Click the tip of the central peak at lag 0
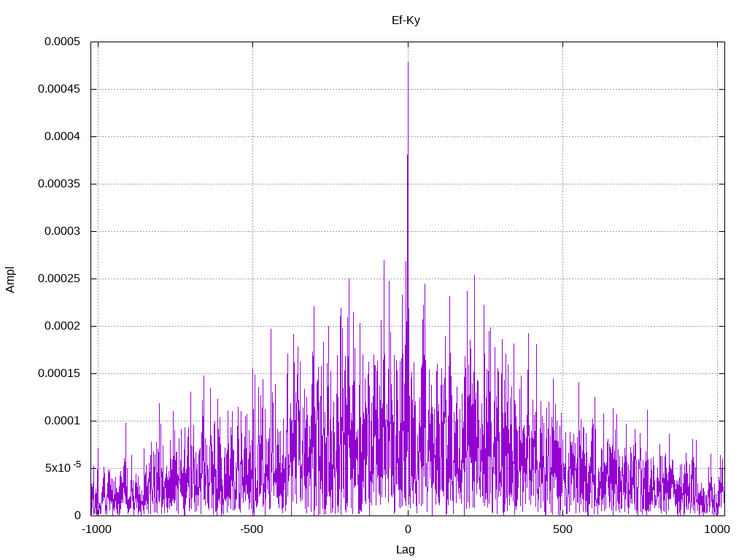 coord(408,63)
